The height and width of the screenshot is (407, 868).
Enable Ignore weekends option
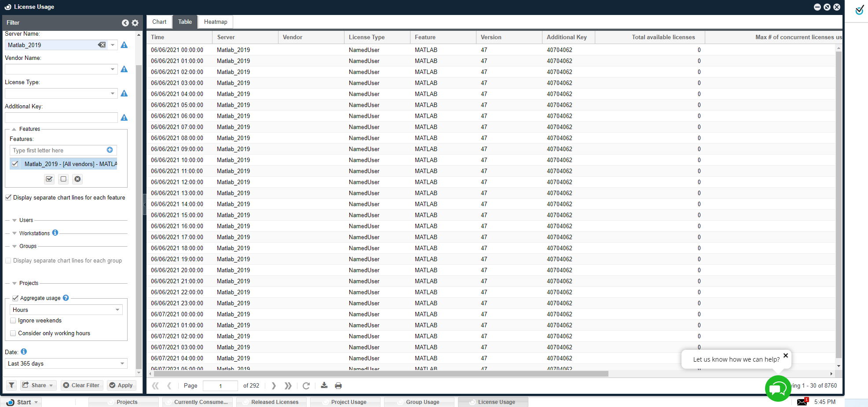click(x=13, y=321)
